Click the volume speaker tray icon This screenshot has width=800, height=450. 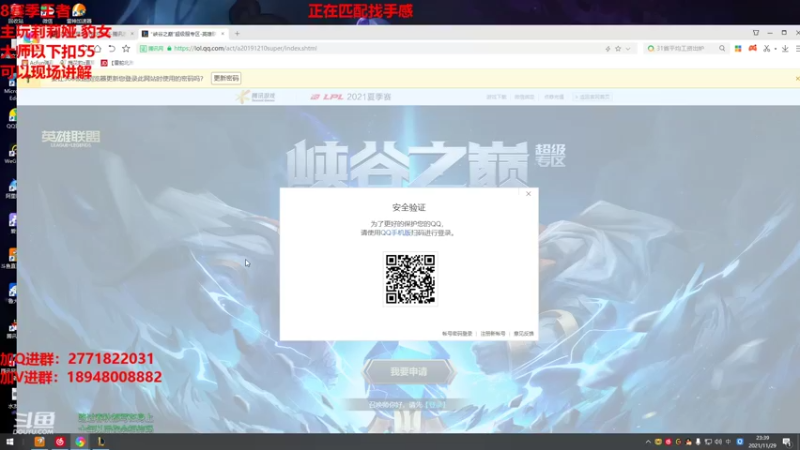718,442
